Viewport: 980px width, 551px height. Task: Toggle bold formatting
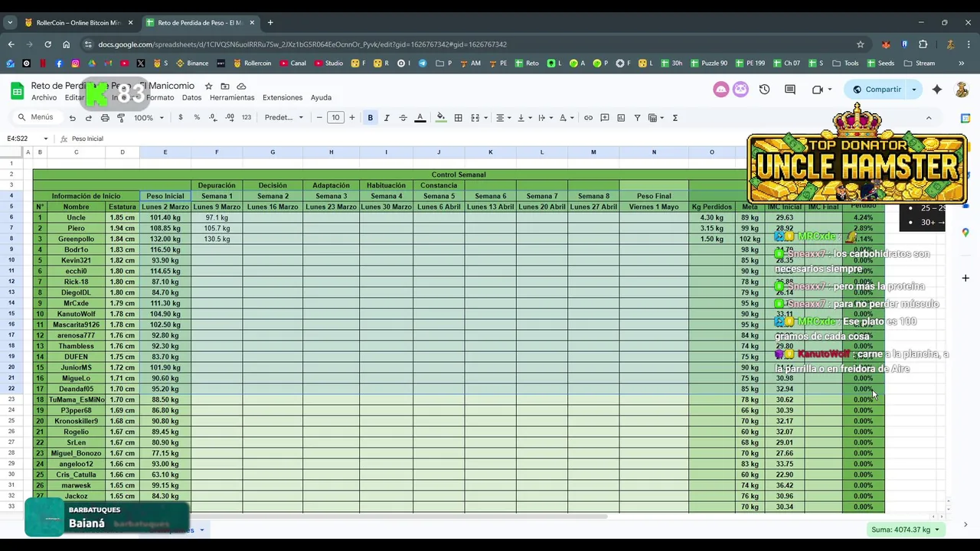click(x=370, y=118)
